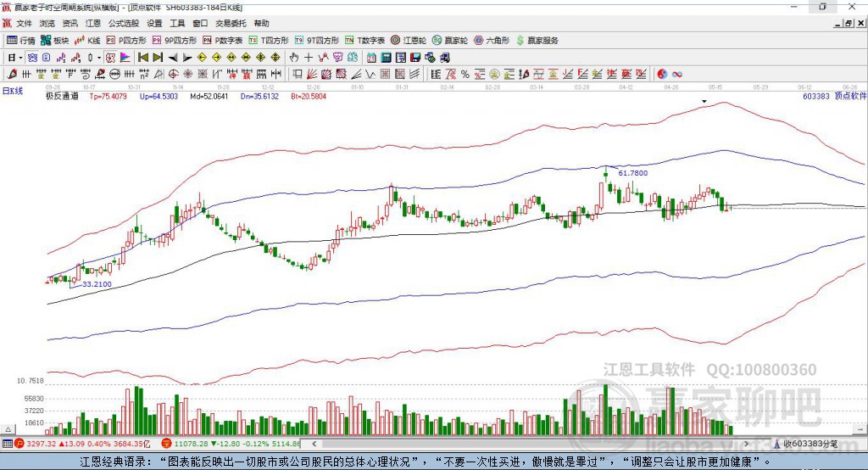Open the 江恩 menu
This screenshot has width=868, height=470.
pos(93,23)
